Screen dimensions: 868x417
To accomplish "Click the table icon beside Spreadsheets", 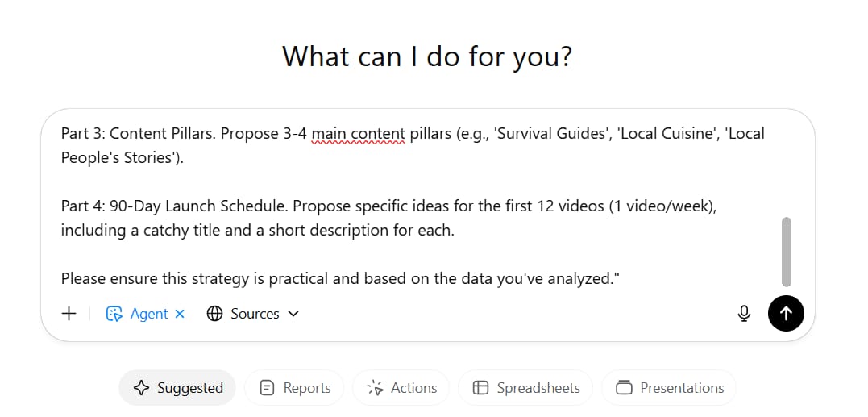I will (x=480, y=388).
